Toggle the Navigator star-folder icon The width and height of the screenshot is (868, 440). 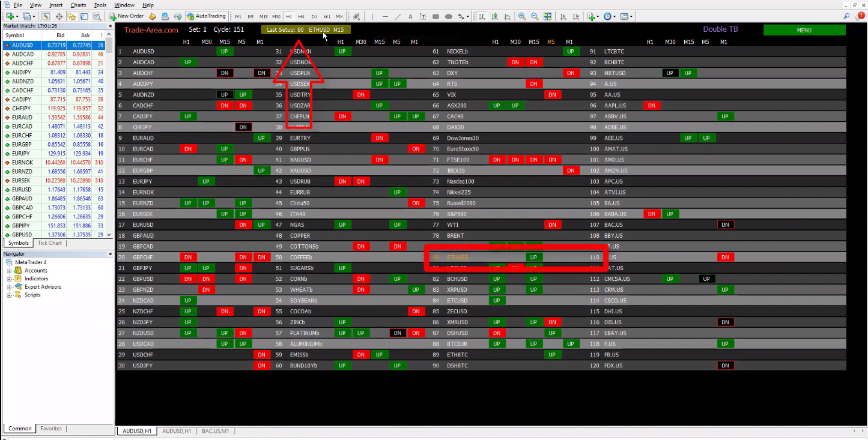pos(71,16)
